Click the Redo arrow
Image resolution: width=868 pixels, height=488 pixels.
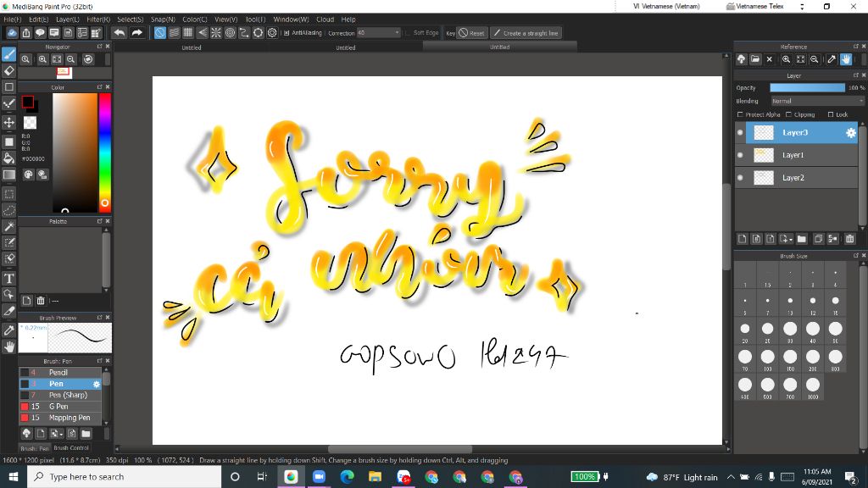[136, 33]
